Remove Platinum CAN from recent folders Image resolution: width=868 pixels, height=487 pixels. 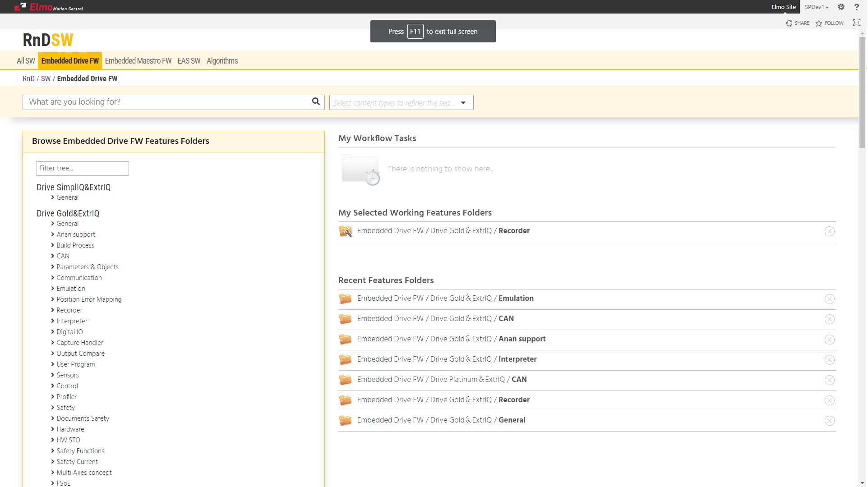(829, 380)
